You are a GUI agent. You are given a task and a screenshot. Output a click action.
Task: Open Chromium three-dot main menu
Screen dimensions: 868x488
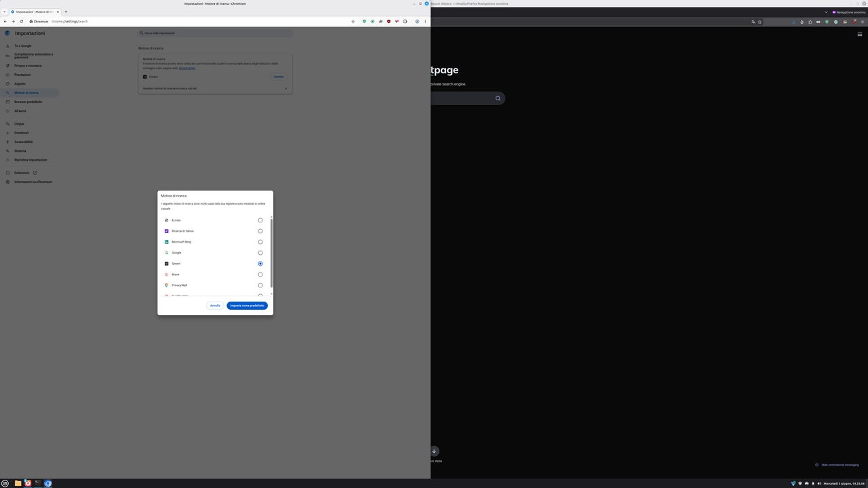425,22
